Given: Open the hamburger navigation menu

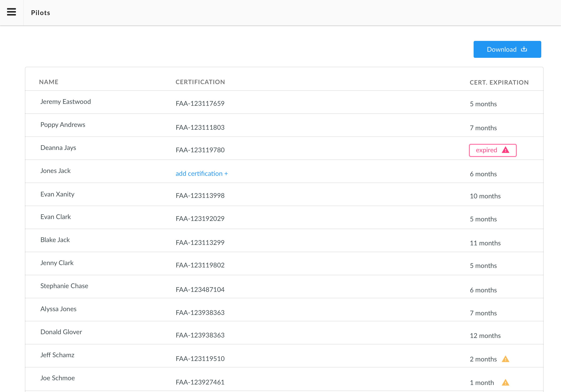Looking at the screenshot, I should coord(12,12).
